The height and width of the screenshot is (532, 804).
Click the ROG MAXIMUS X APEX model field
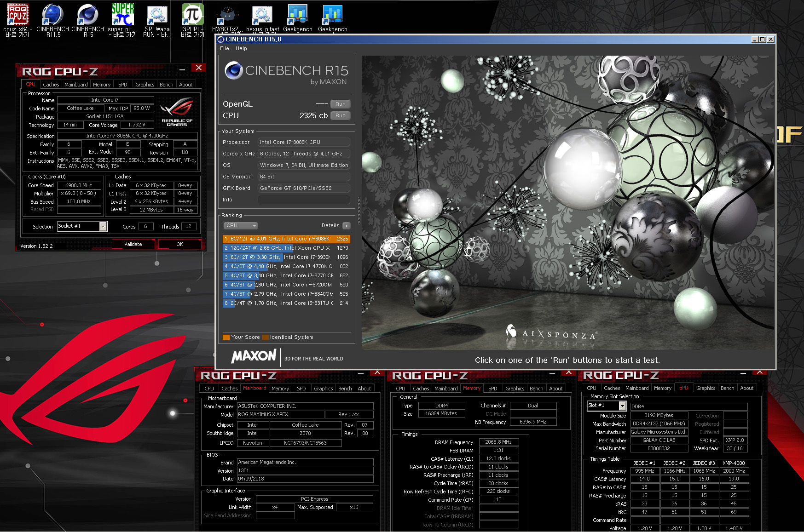[x=280, y=414]
